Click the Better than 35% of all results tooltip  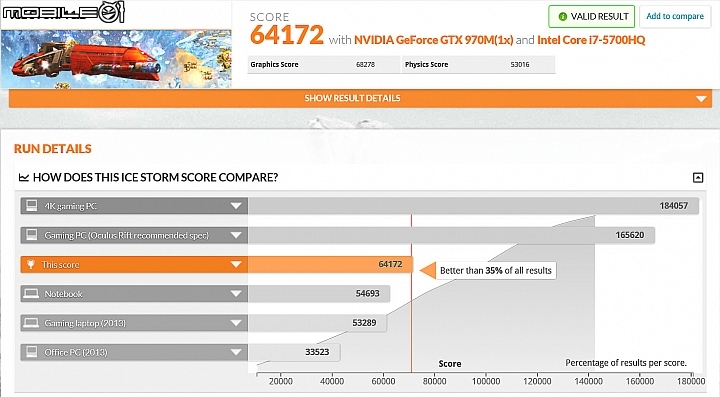[x=495, y=271]
